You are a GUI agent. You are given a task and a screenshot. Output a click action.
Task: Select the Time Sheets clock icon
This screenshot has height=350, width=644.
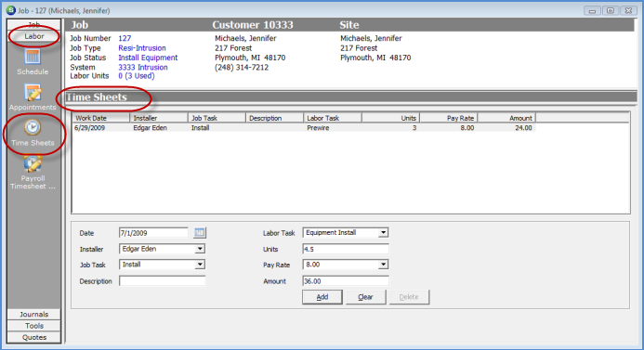(33, 127)
